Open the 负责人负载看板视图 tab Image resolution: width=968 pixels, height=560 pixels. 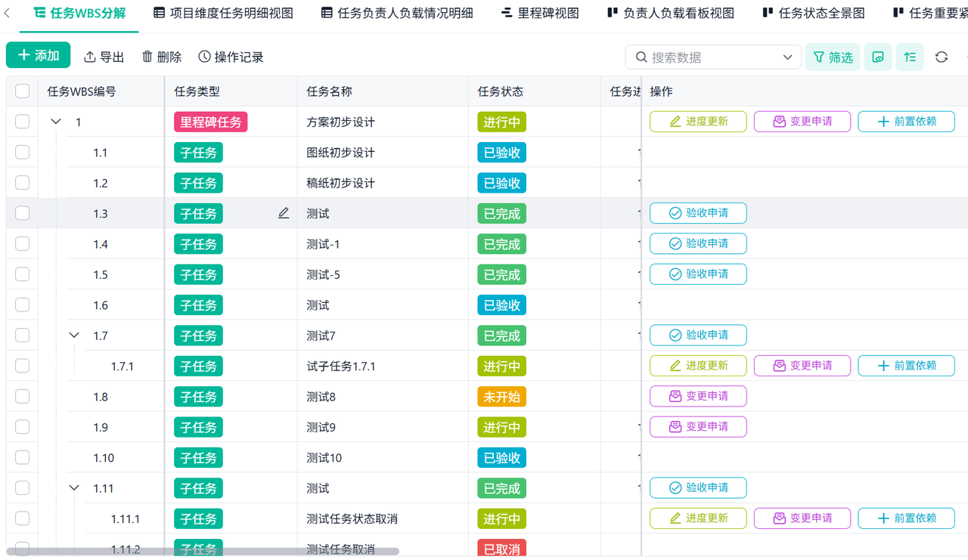click(671, 13)
